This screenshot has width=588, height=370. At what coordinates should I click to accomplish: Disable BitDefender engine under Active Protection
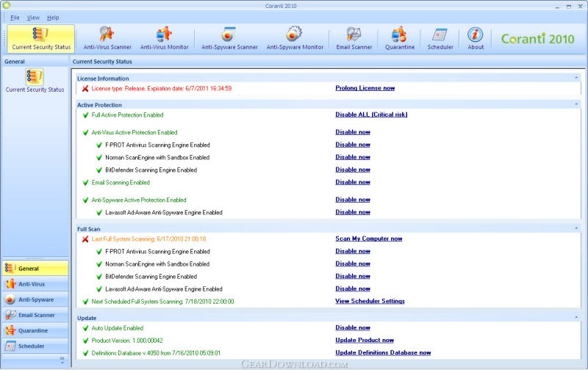[353, 170]
